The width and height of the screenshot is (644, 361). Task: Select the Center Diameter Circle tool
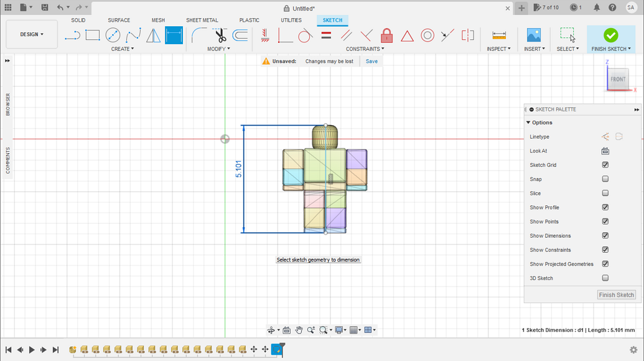point(113,35)
